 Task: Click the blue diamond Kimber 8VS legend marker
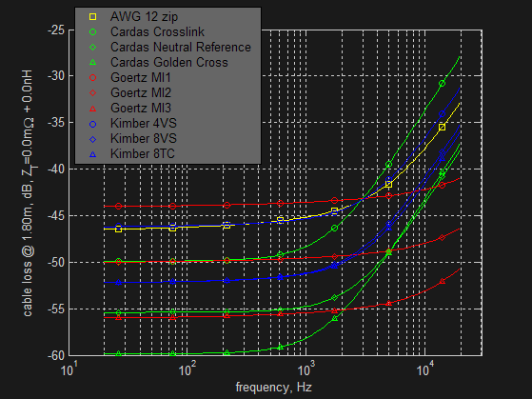tap(92, 139)
